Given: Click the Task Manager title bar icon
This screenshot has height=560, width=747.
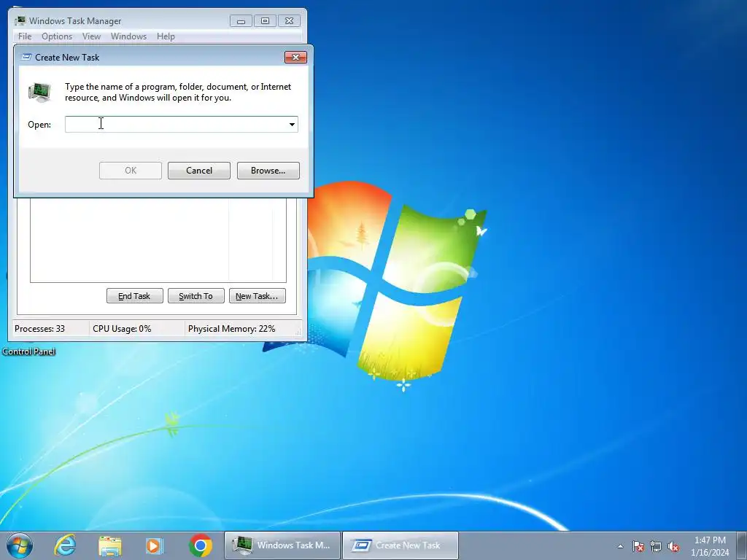Looking at the screenshot, I should (x=20, y=20).
